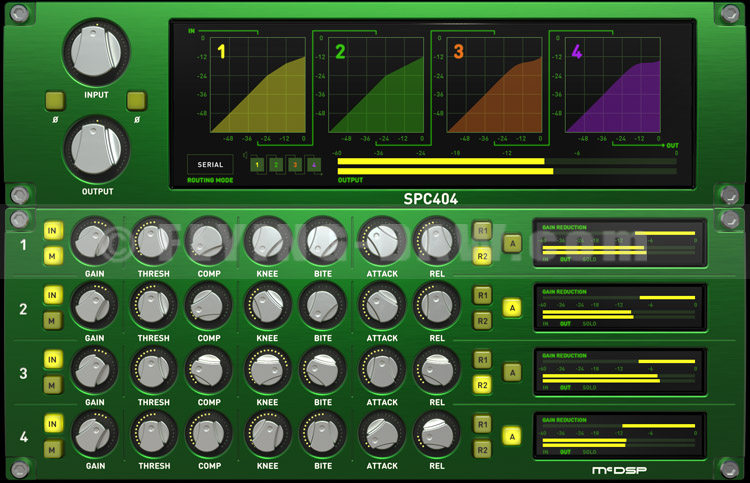
Task: Toggle left phase invert button beside INPUT
Action: (55, 100)
